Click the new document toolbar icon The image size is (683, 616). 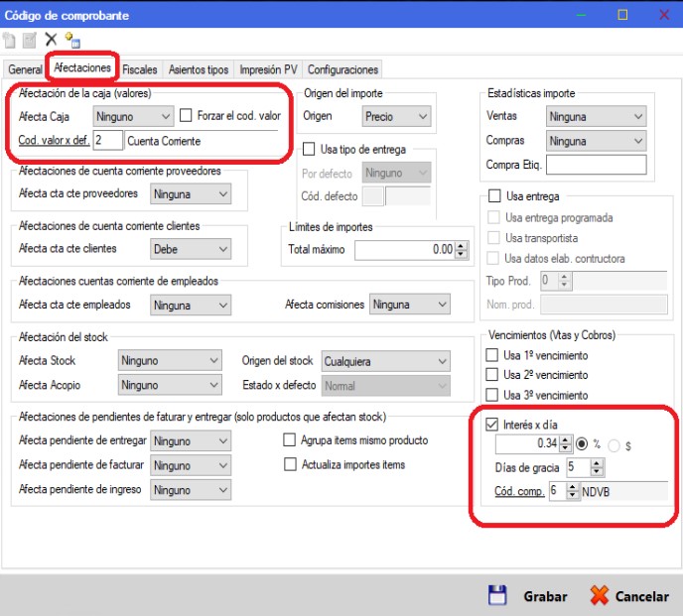9,40
